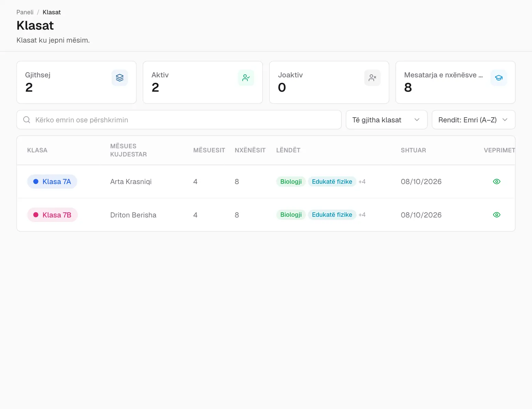This screenshot has width=532, height=409.
Task: Focus the Kërko emrin ose përshkrimin search field
Action: (x=179, y=120)
